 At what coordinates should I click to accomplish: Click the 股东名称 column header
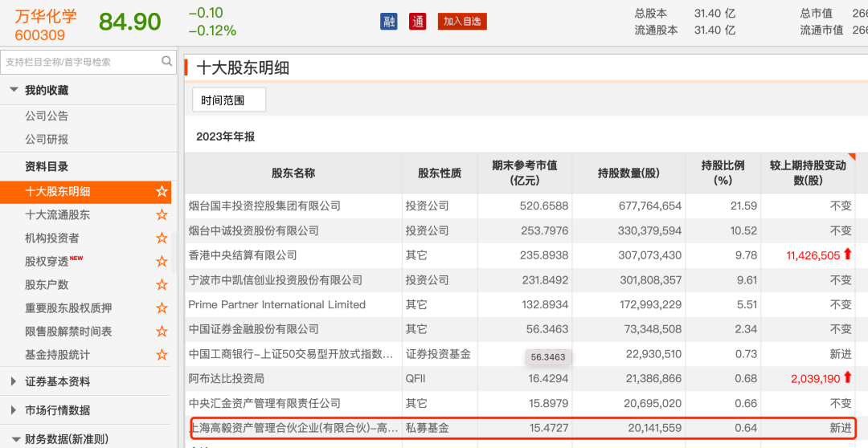pos(293,173)
